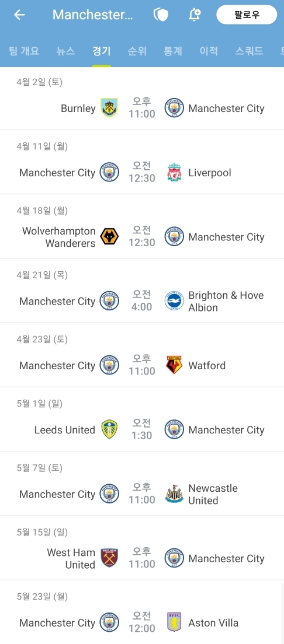Viewport: 284px width, 644px height.
Task: Tap the back arrow icon
Action: (x=19, y=15)
